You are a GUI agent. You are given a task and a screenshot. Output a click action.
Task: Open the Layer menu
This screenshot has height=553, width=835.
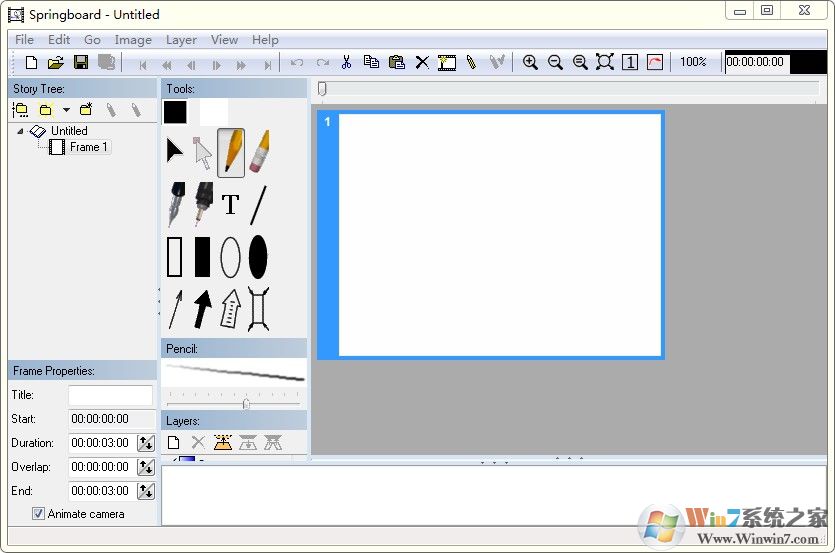(x=181, y=40)
